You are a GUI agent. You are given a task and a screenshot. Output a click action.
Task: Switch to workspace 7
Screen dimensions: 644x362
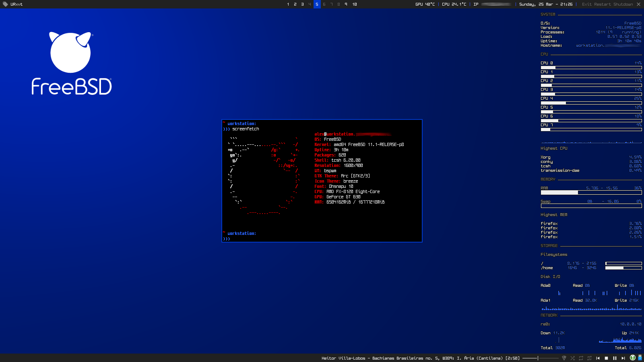(331, 4)
